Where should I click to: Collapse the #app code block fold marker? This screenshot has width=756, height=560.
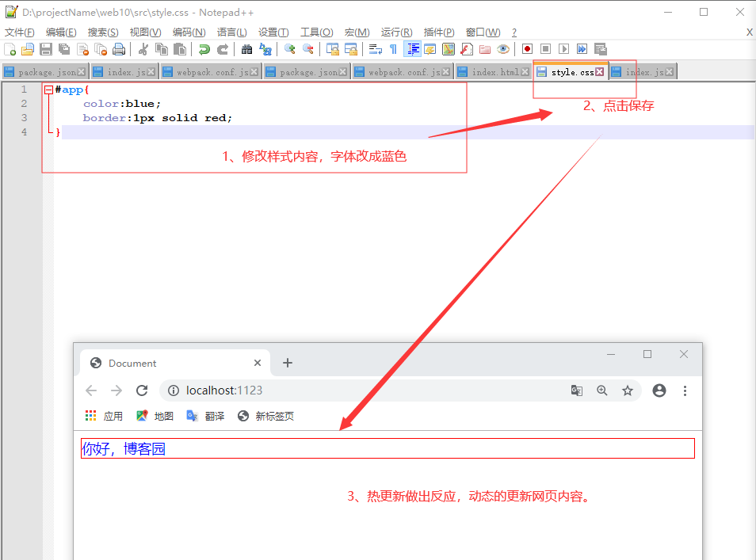[x=48, y=90]
